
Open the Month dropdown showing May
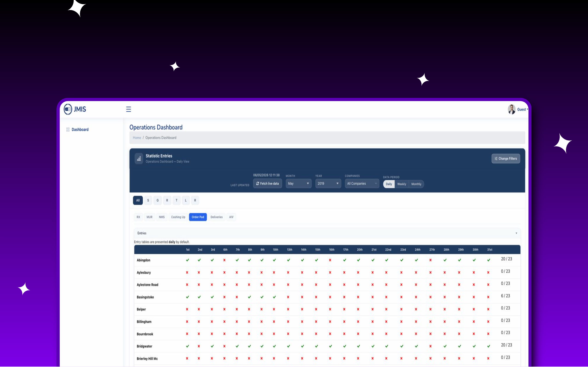tap(298, 183)
